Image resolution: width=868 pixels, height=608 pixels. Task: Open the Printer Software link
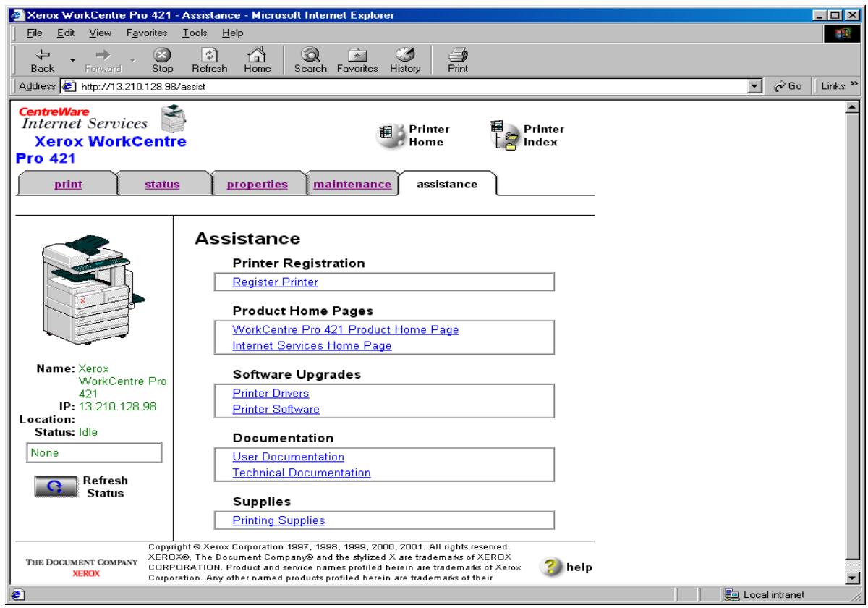276,410
